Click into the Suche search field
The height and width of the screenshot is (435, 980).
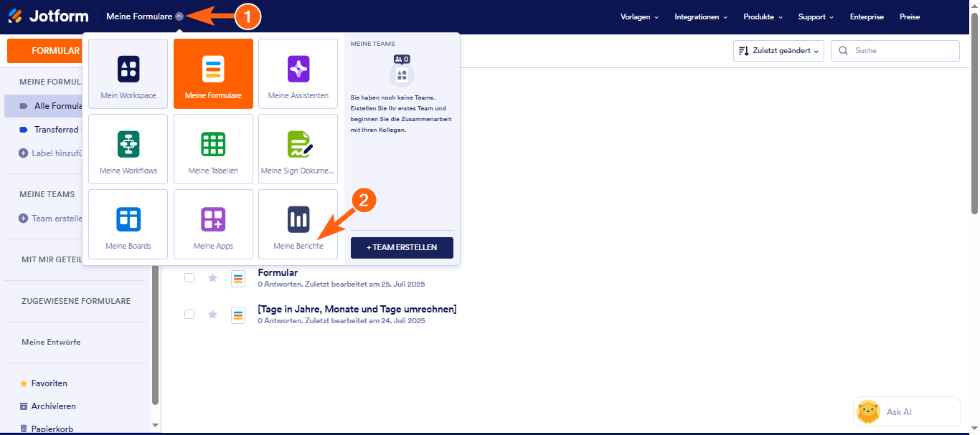pyautogui.click(x=895, y=51)
